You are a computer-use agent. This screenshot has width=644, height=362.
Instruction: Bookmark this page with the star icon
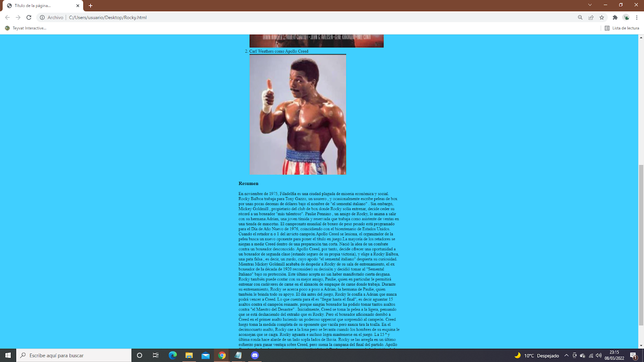coord(602,17)
